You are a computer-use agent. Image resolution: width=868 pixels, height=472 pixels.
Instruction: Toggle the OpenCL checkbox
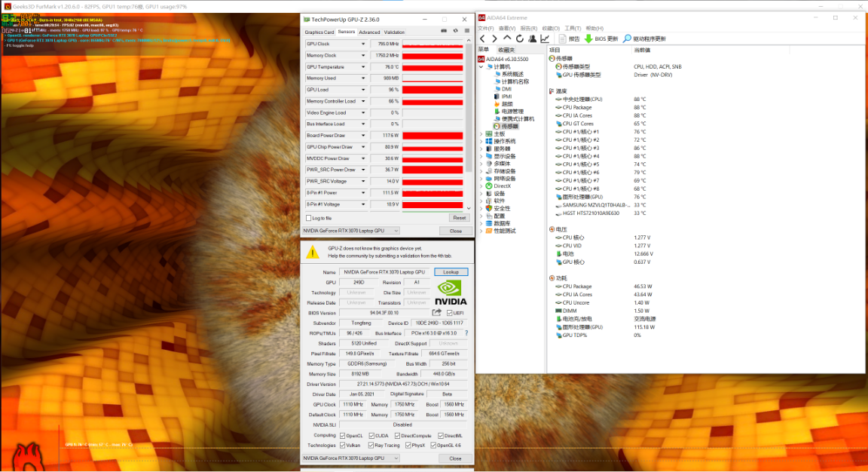(x=343, y=436)
